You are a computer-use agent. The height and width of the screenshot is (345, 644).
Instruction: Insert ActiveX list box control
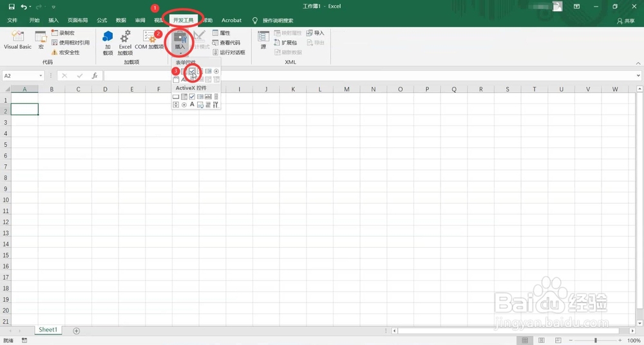click(200, 97)
